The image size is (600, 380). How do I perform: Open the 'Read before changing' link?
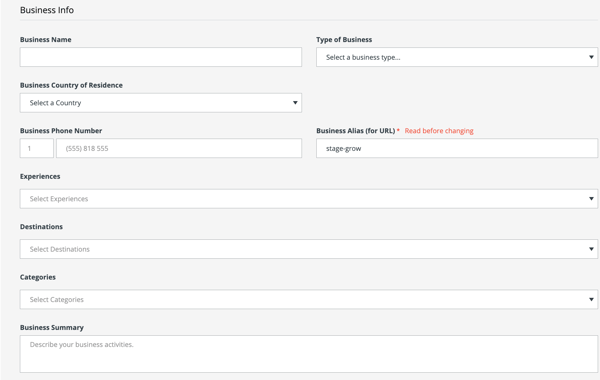coord(439,131)
